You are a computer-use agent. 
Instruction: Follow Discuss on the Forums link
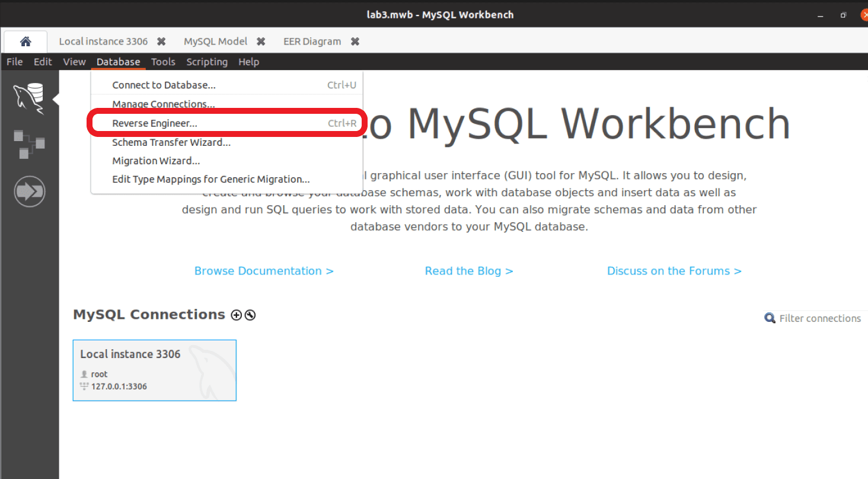(x=674, y=271)
